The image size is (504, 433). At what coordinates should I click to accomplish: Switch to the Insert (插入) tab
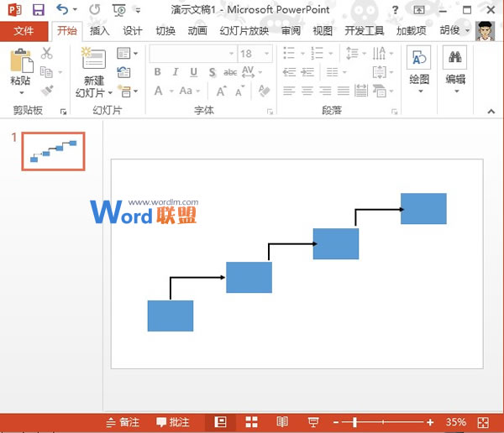(x=99, y=31)
